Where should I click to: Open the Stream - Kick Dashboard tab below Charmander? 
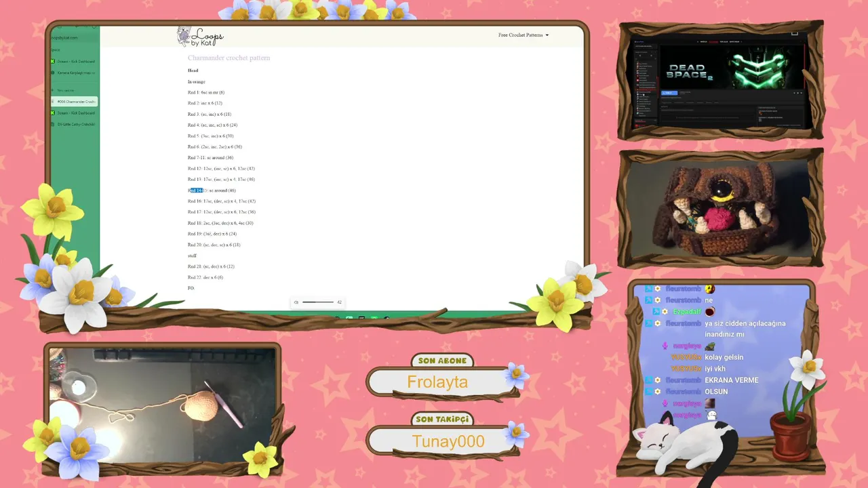[x=74, y=113]
